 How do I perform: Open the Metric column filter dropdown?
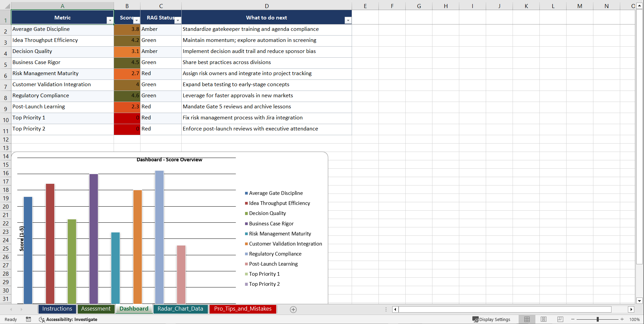tap(110, 20)
